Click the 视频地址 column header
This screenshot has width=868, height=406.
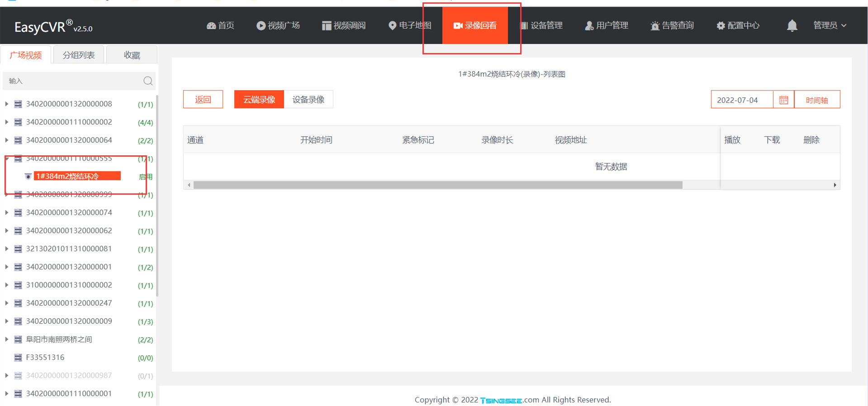(x=571, y=140)
